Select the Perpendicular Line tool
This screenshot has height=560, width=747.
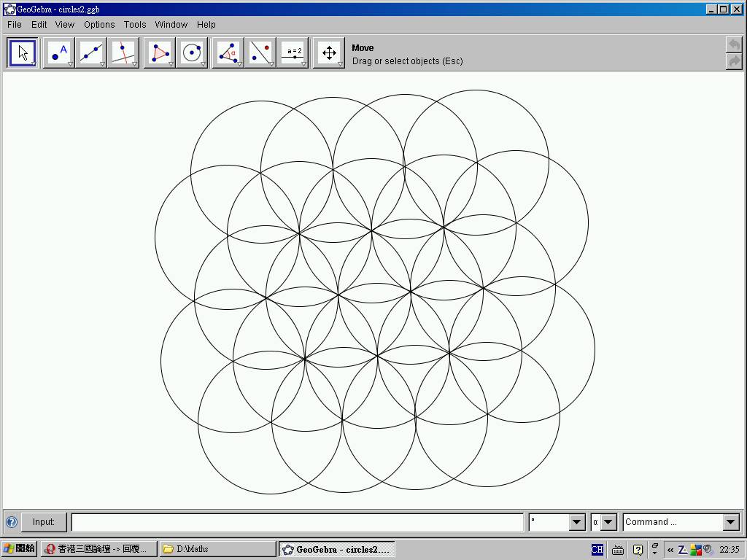click(123, 52)
